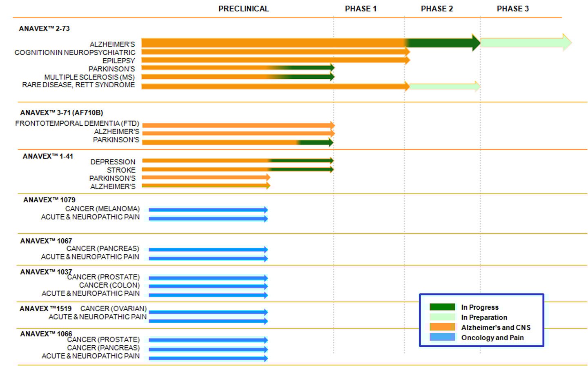
Task: Click the ANAVEX 2-73 group heading
Action: tap(44, 29)
